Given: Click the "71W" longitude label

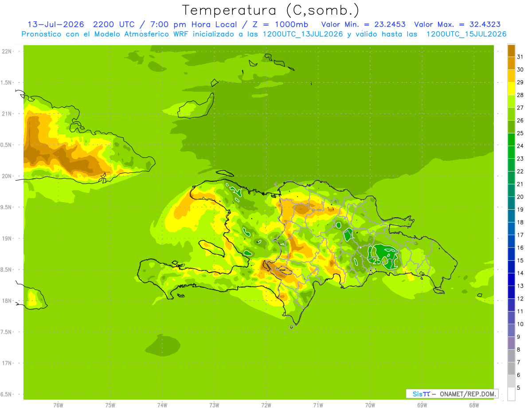Looking at the screenshot, I should [318, 405].
